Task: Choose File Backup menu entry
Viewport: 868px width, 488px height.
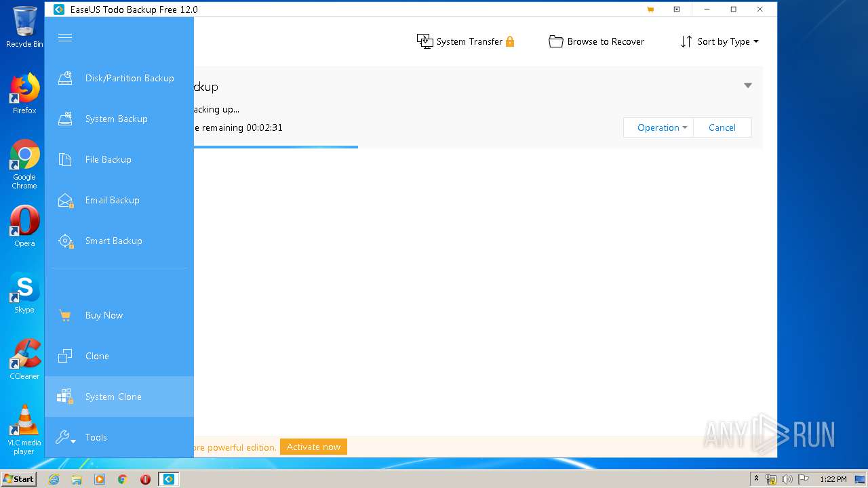Action: coord(119,159)
